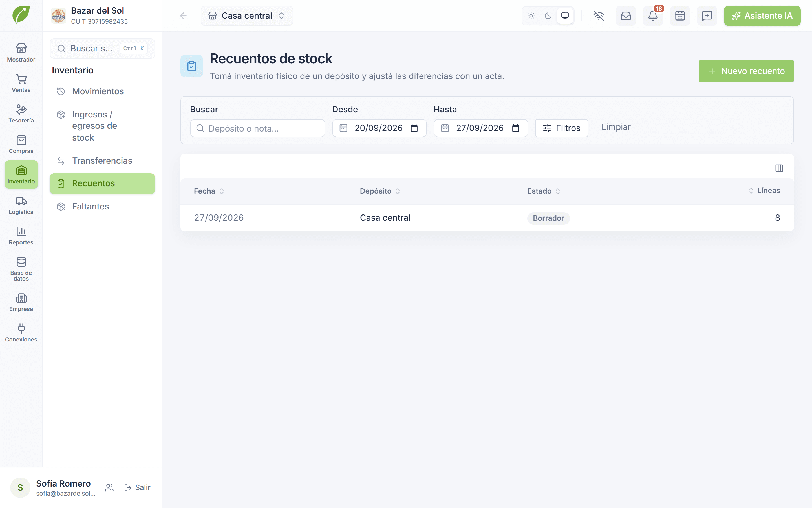Sort table by Estado column
Image resolution: width=812 pixels, height=508 pixels.
(x=544, y=191)
